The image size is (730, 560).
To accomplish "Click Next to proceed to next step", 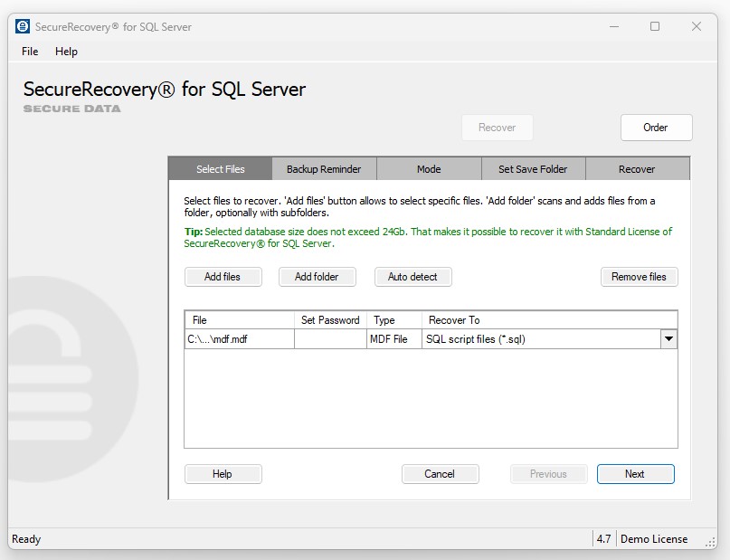I will 635,473.
